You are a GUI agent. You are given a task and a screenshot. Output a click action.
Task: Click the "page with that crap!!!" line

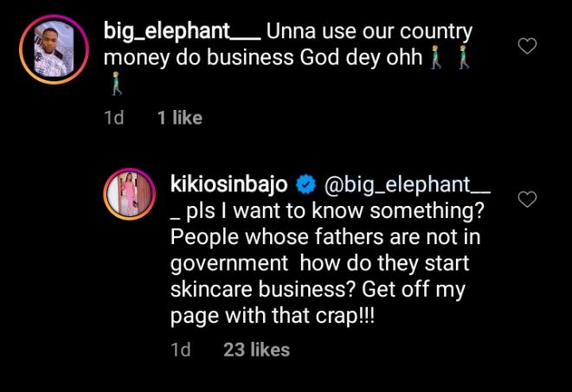(x=273, y=318)
